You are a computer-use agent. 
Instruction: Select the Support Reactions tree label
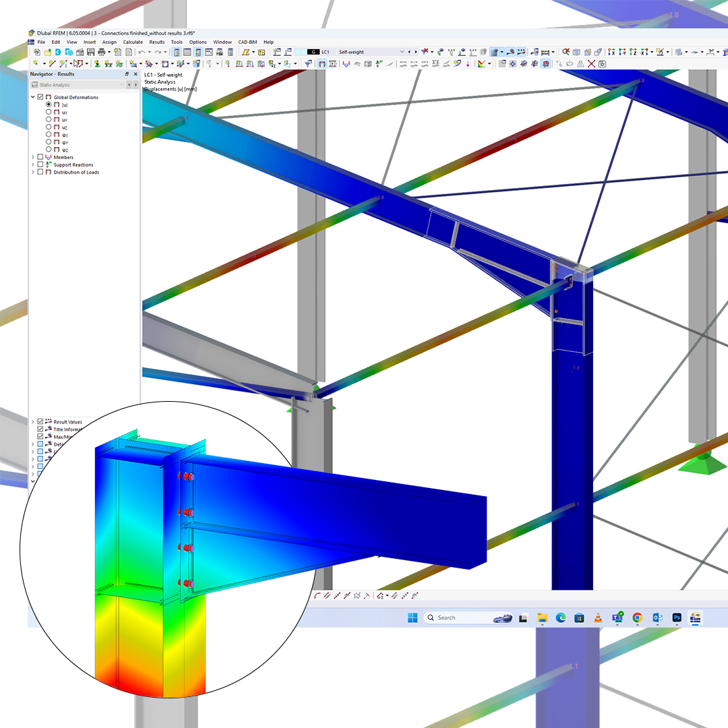[73, 165]
